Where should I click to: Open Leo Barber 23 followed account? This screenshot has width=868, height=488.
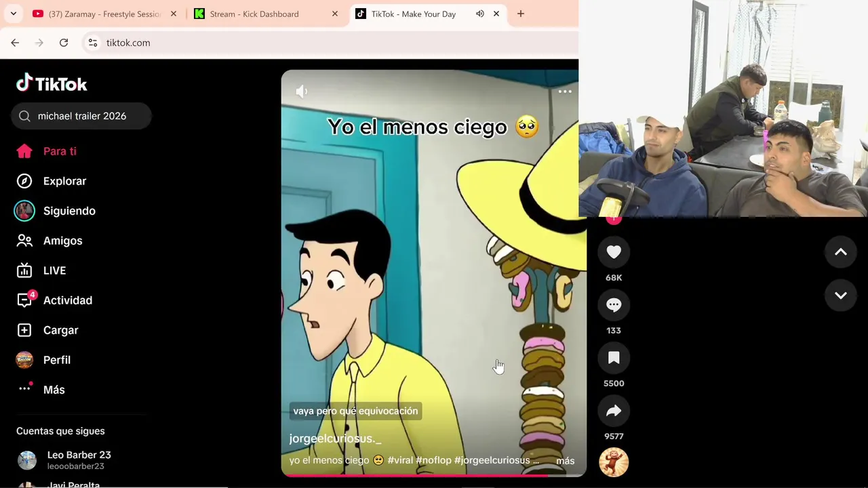coord(79,460)
